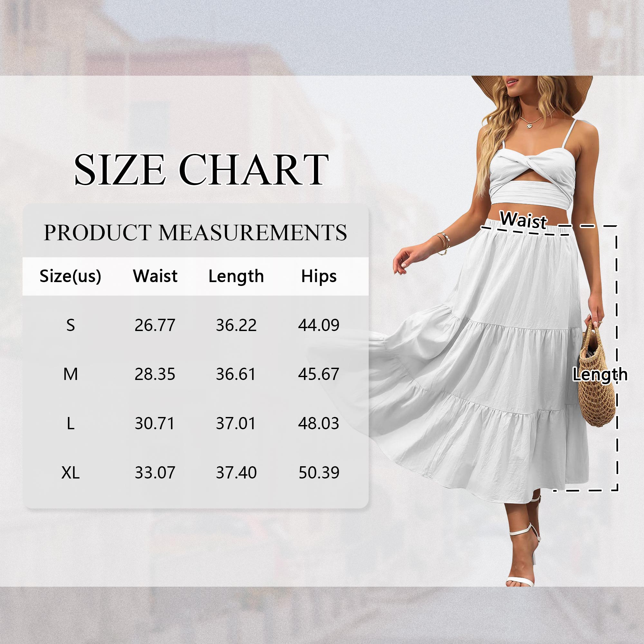
Task: Click the Waist column header in table
Action: coord(155,276)
